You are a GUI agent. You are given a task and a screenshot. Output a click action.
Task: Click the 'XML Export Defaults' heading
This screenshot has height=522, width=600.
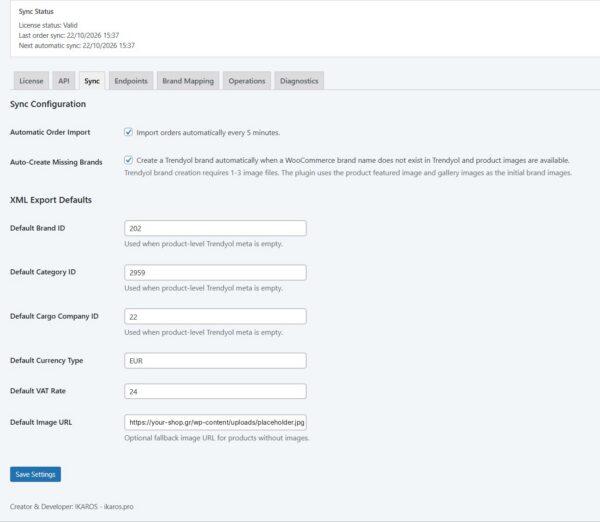[51, 200]
